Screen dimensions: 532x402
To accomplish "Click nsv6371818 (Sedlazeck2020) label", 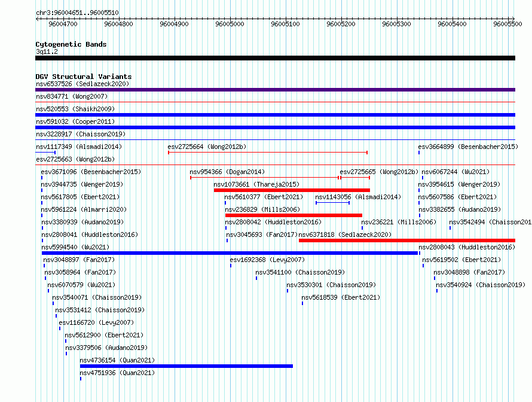I will [345, 234].
